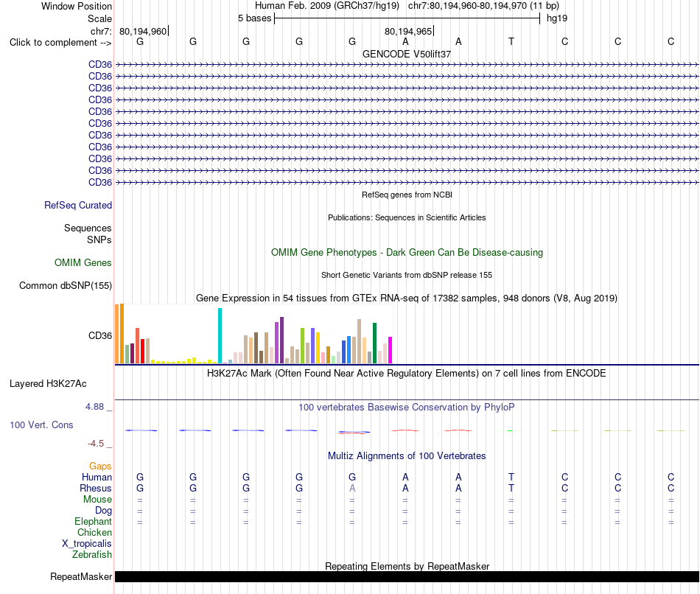Select the T base in the complement sequence row
700x594 pixels.
point(511,41)
